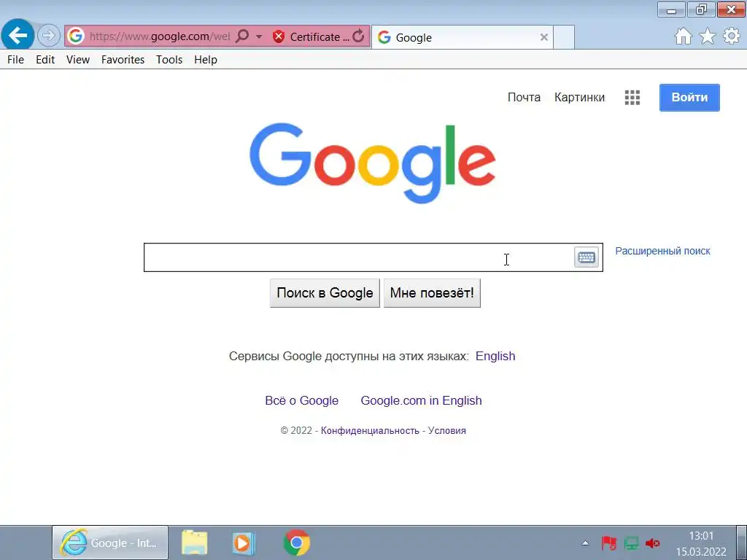The width and height of the screenshot is (747, 560).
Task: Open the Favorites menu
Action: click(x=123, y=60)
